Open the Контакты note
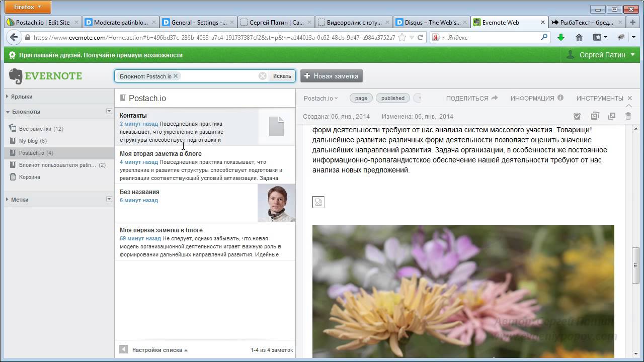The height and width of the screenshot is (362, 644). point(205,126)
